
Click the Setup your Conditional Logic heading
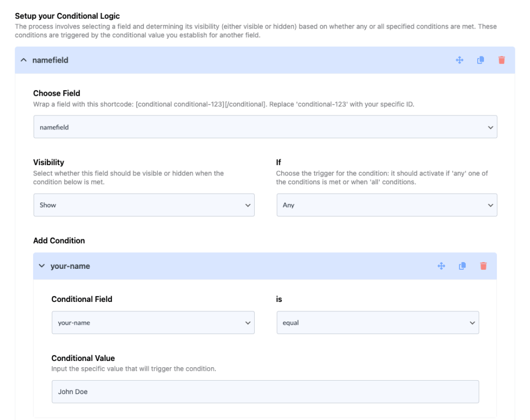67,17
